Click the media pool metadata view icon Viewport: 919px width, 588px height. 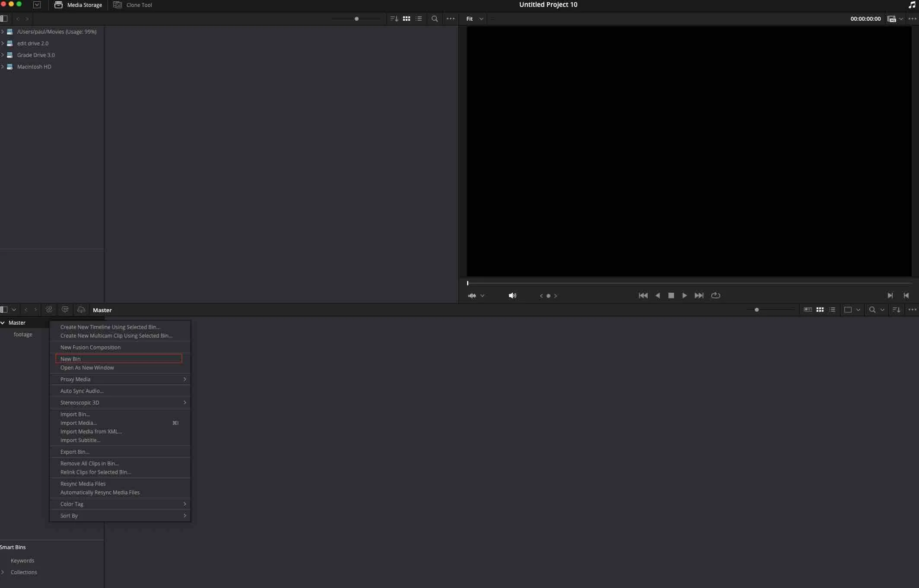[x=808, y=310]
